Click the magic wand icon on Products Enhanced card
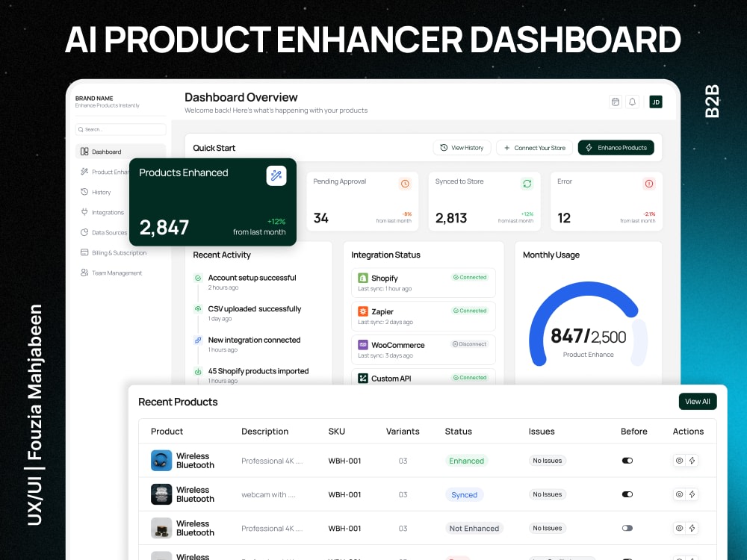Image resolution: width=747 pixels, height=560 pixels. click(276, 175)
